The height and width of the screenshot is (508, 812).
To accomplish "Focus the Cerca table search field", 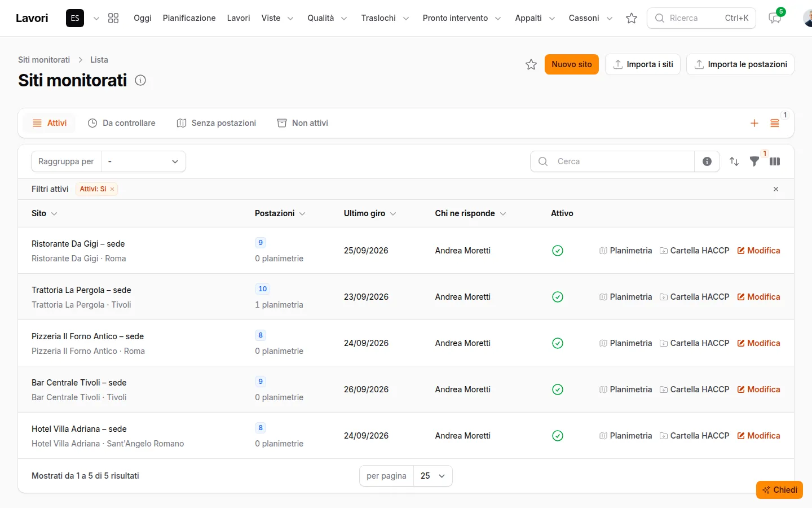I will coord(612,161).
